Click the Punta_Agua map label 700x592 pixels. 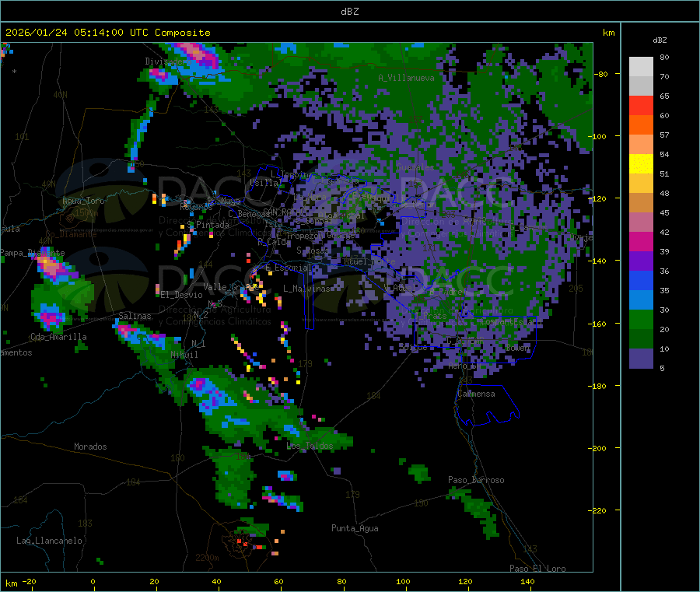tap(355, 528)
